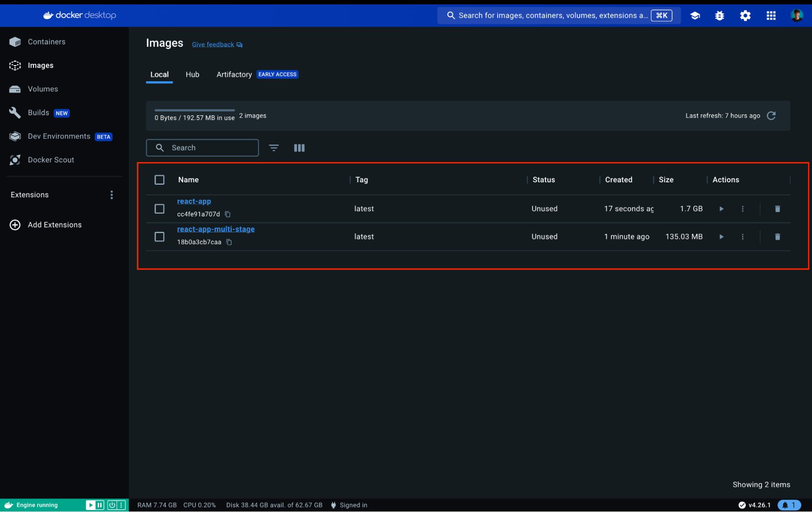Open the Extensions three-dot menu
This screenshot has width=812, height=512.
pyautogui.click(x=111, y=195)
